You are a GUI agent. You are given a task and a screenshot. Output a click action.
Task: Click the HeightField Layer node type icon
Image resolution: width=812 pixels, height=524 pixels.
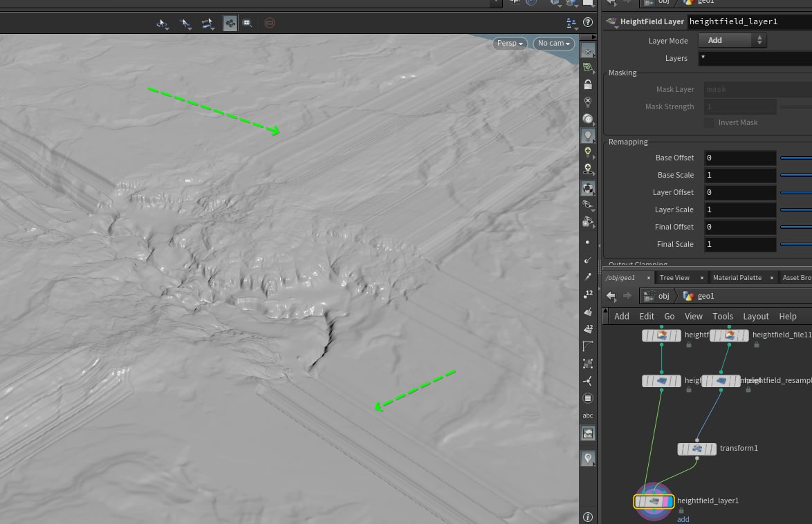pyautogui.click(x=611, y=21)
